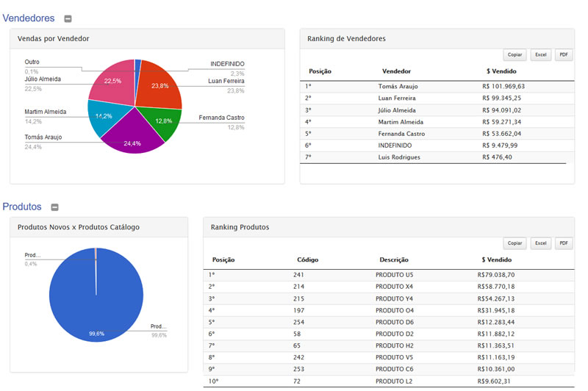Screen dimensions: 588x391
Task: Sort products by Código column header
Action: pyautogui.click(x=307, y=259)
